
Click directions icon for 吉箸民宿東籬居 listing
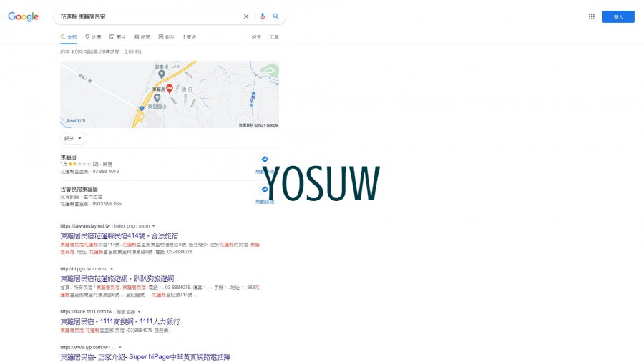265,189
